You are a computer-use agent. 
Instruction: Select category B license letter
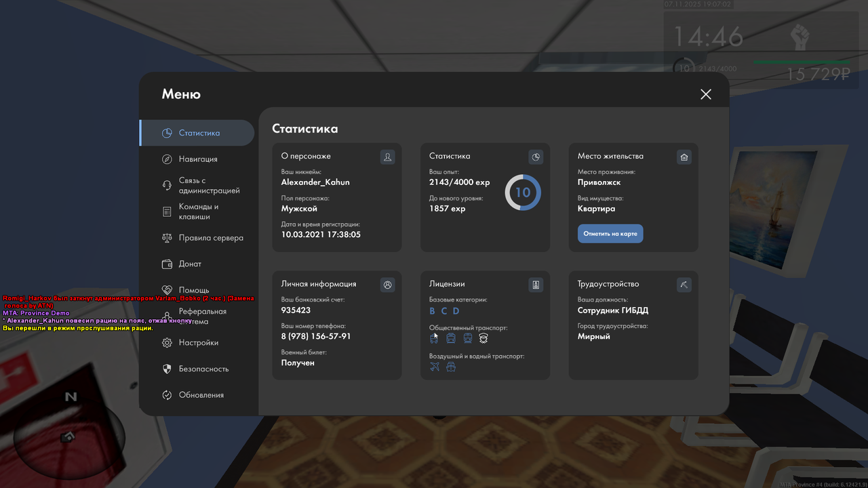click(x=431, y=310)
